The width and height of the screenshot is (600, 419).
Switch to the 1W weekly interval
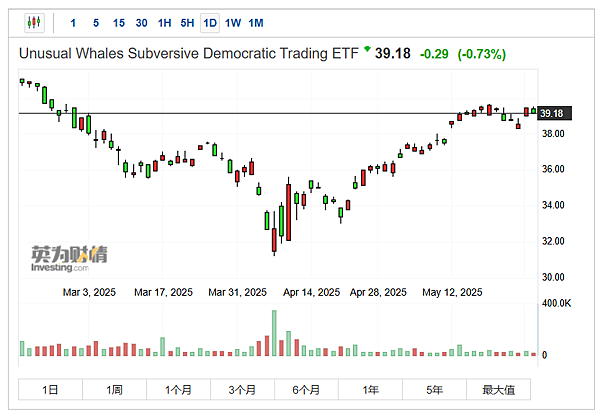(233, 23)
